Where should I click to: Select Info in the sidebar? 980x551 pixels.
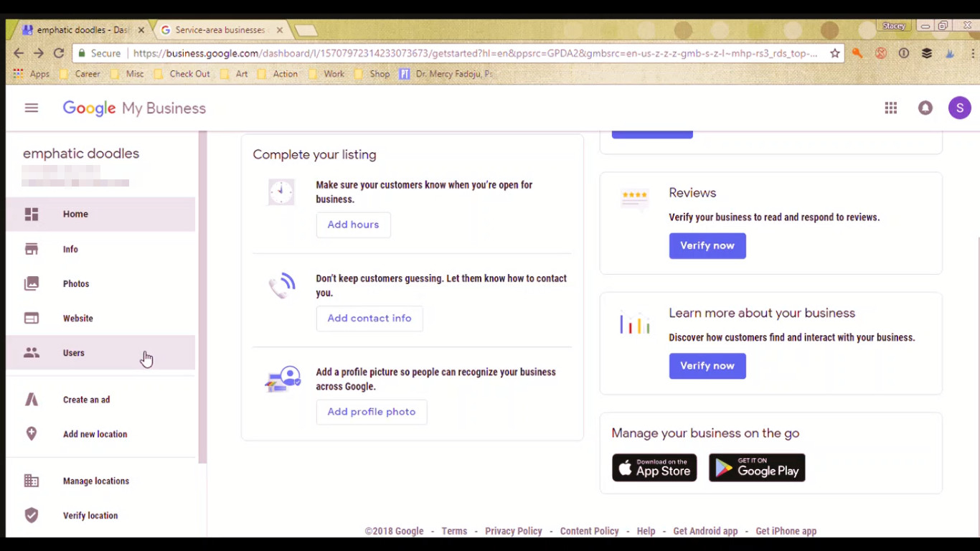point(100,249)
